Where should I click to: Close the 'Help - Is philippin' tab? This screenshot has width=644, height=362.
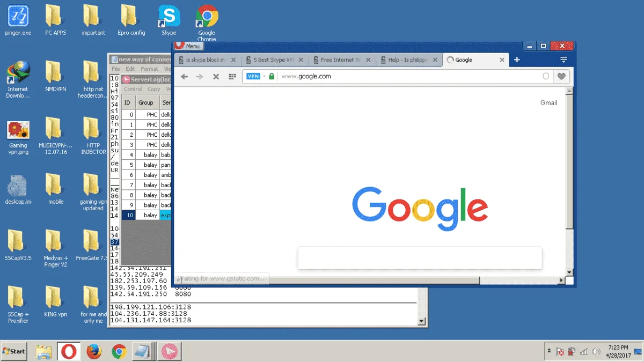point(435,60)
